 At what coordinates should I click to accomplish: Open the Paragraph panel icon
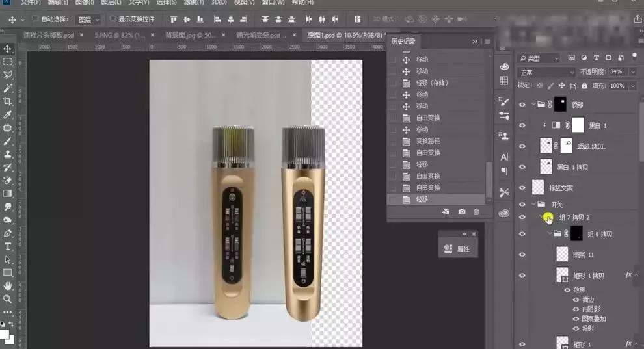coord(504,171)
